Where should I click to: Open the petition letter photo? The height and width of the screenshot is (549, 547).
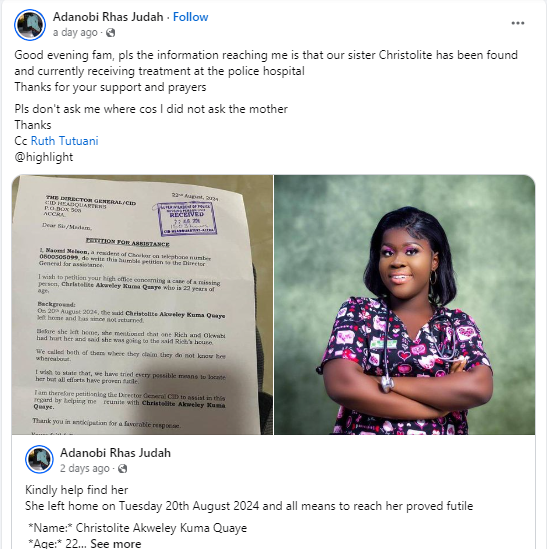[142, 305]
